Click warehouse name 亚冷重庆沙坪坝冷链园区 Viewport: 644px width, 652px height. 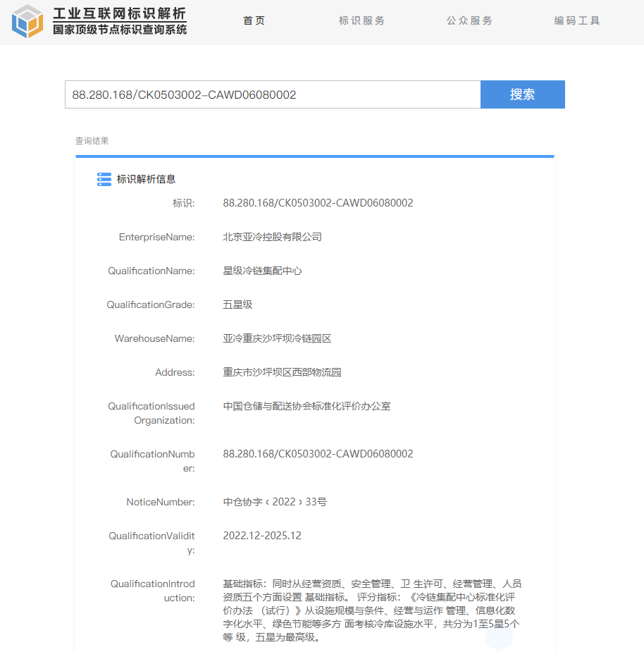tap(277, 338)
